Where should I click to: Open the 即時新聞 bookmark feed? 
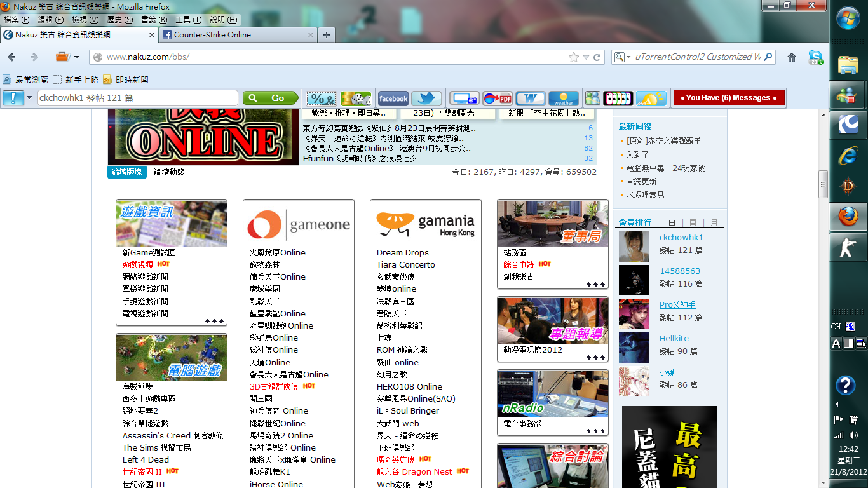pyautogui.click(x=126, y=79)
